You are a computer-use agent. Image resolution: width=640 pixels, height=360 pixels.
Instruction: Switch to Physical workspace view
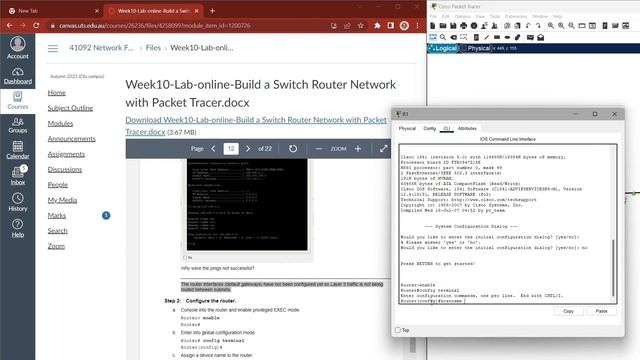(x=476, y=48)
